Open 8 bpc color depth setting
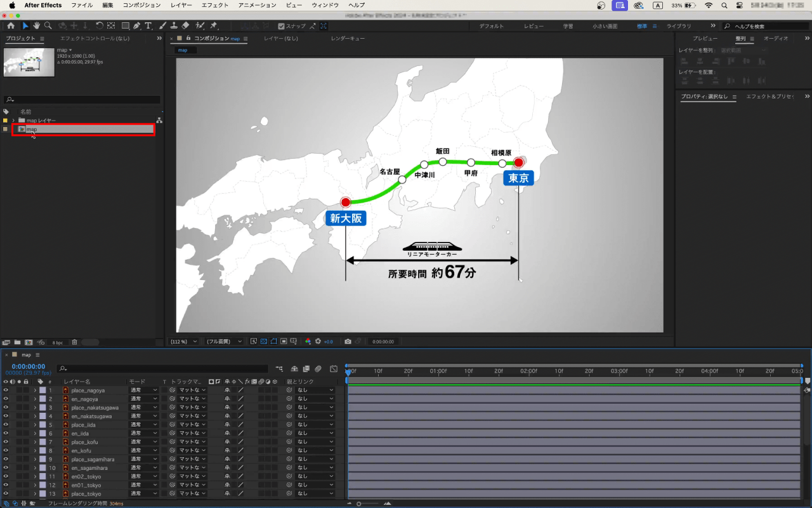Image resolution: width=812 pixels, height=508 pixels. [x=58, y=342]
